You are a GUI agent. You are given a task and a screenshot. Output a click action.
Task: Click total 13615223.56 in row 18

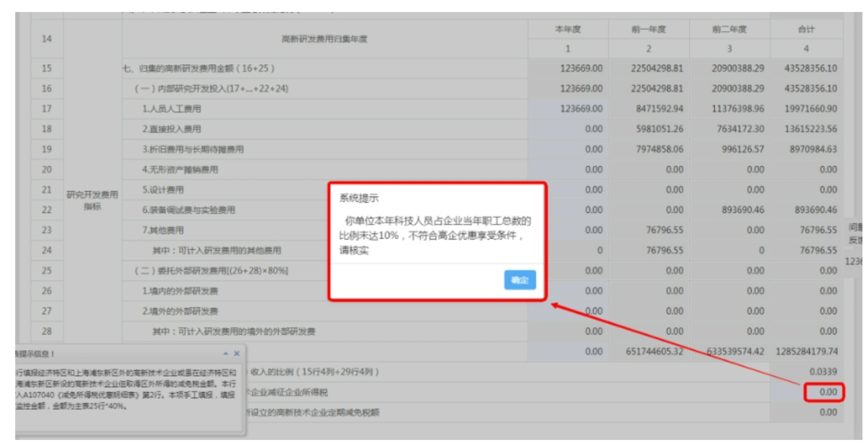[811, 129]
